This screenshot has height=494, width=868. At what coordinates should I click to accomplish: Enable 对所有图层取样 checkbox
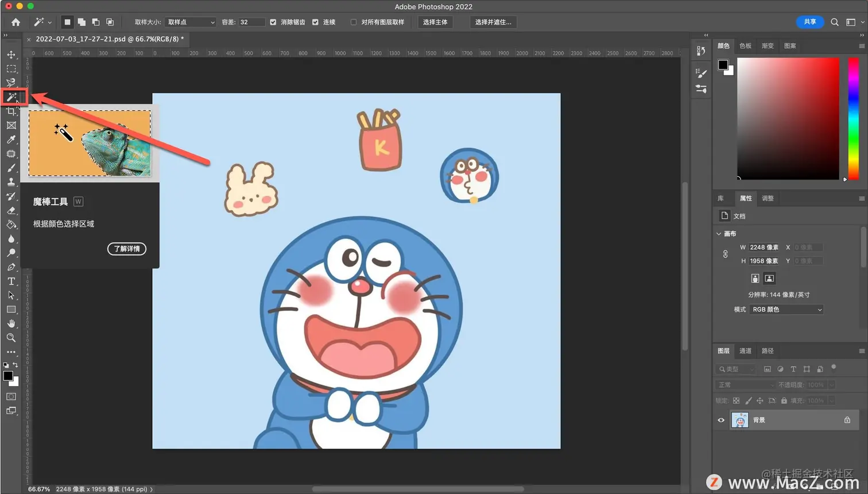pyautogui.click(x=354, y=22)
